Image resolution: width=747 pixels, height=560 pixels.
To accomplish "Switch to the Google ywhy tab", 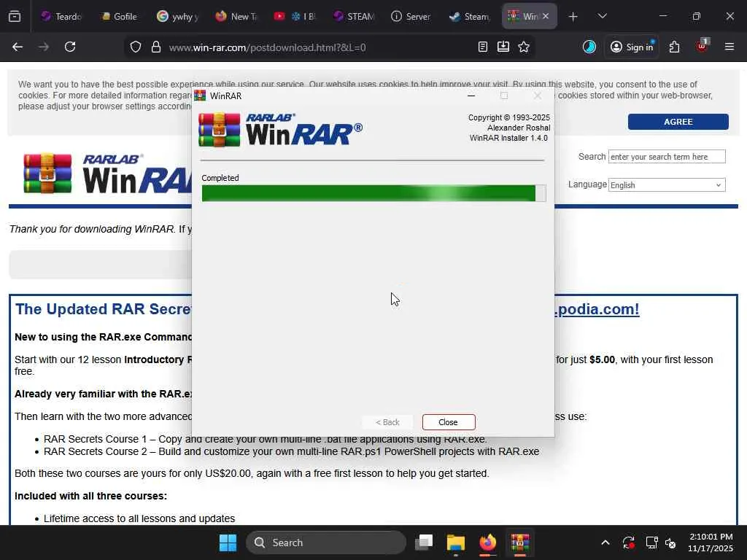I will click(x=177, y=16).
